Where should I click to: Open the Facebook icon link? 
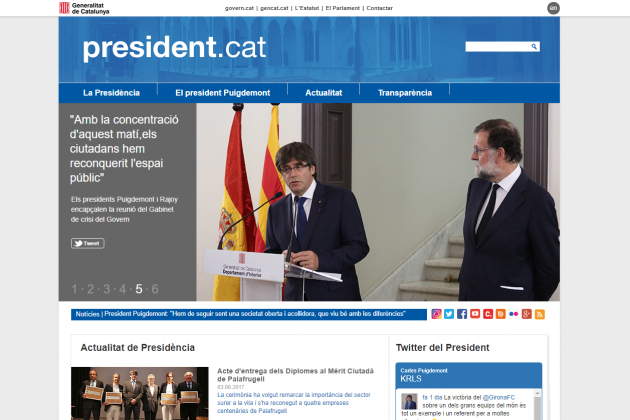pyautogui.click(x=462, y=314)
